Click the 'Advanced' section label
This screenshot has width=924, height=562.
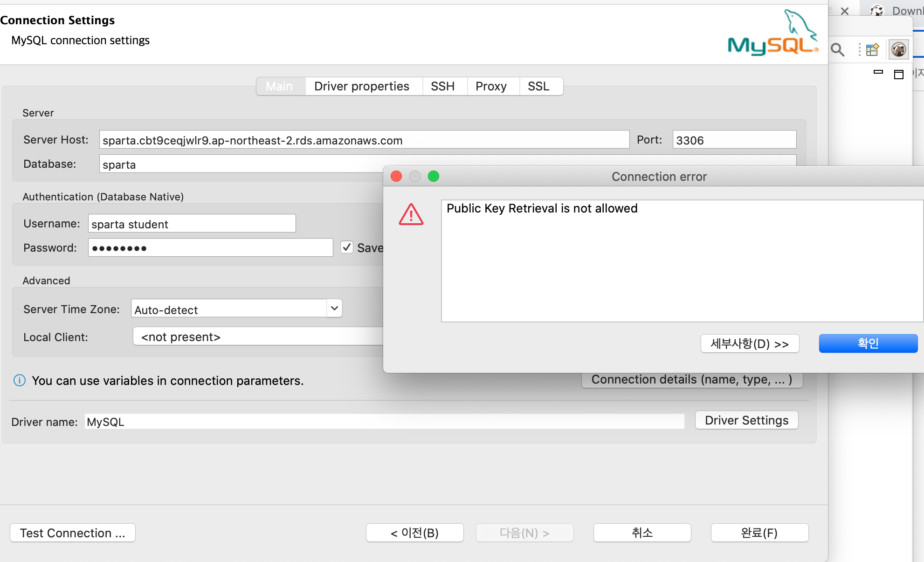coord(46,281)
